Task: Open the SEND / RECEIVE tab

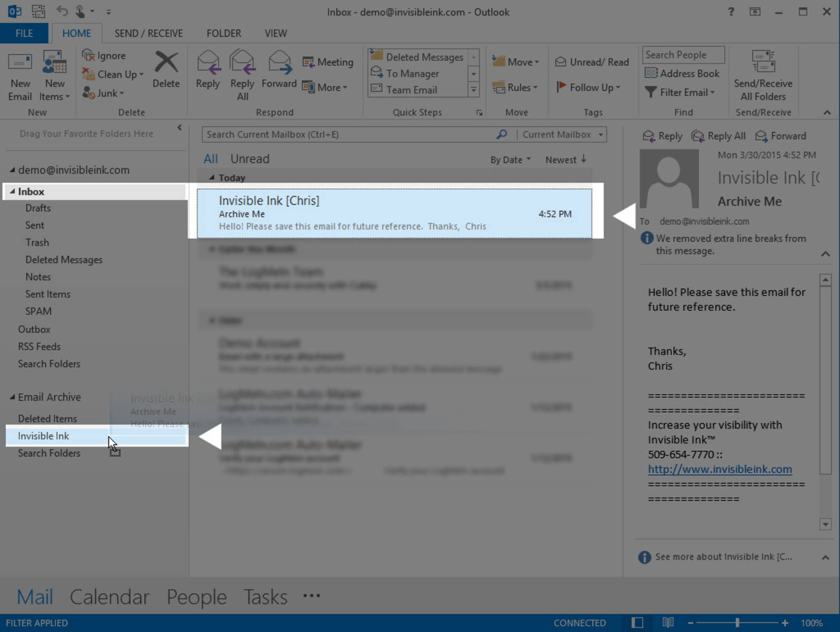Action: [149, 33]
